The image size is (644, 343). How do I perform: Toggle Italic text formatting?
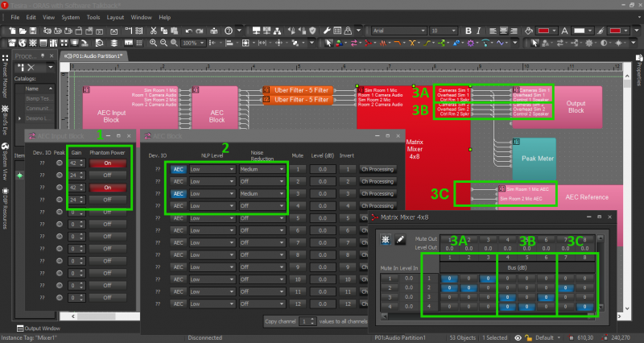[x=478, y=31]
